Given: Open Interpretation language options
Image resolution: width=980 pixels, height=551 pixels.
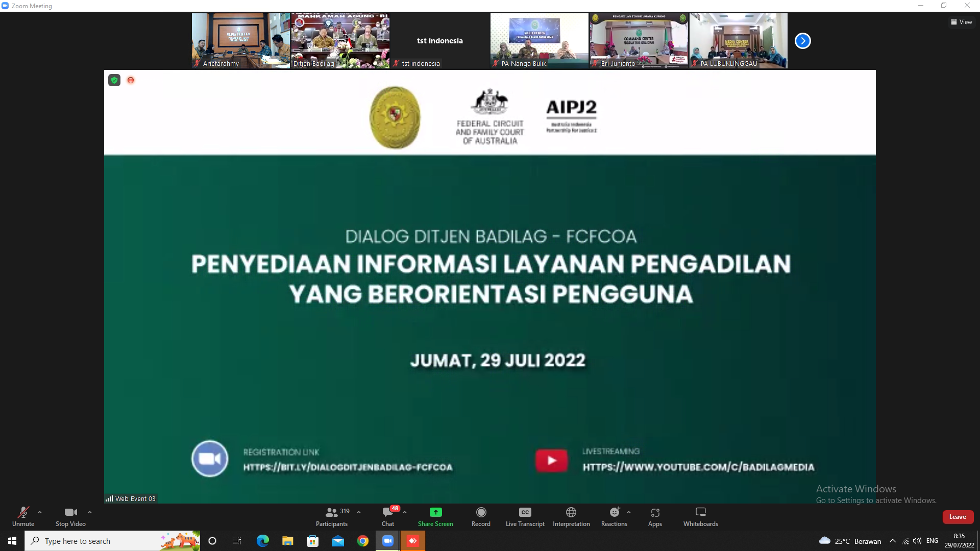Looking at the screenshot, I should (x=571, y=516).
